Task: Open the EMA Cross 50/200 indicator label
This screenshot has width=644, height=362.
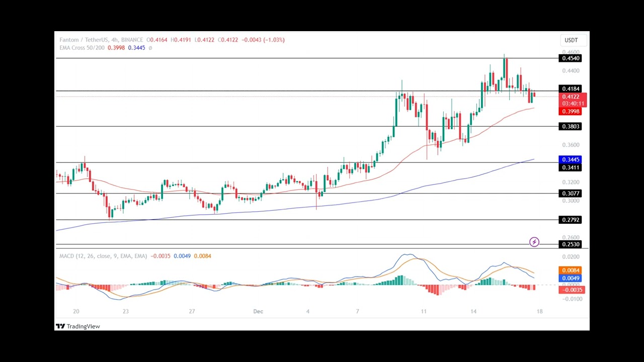Action: pyautogui.click(x=82, y=48)
